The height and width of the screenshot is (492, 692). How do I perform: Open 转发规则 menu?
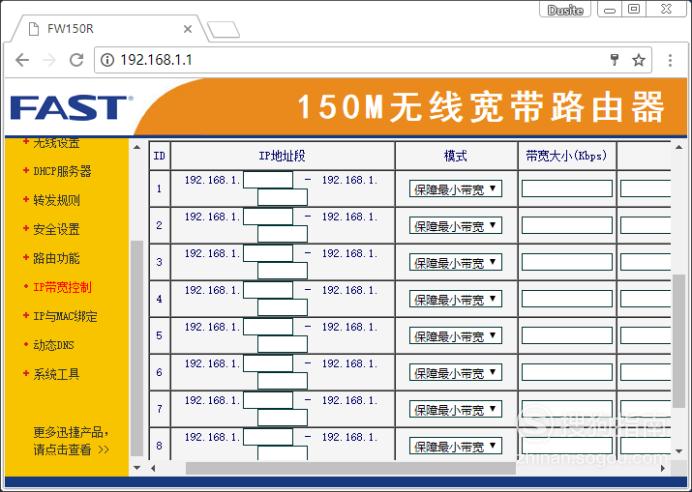pos(56,200)
